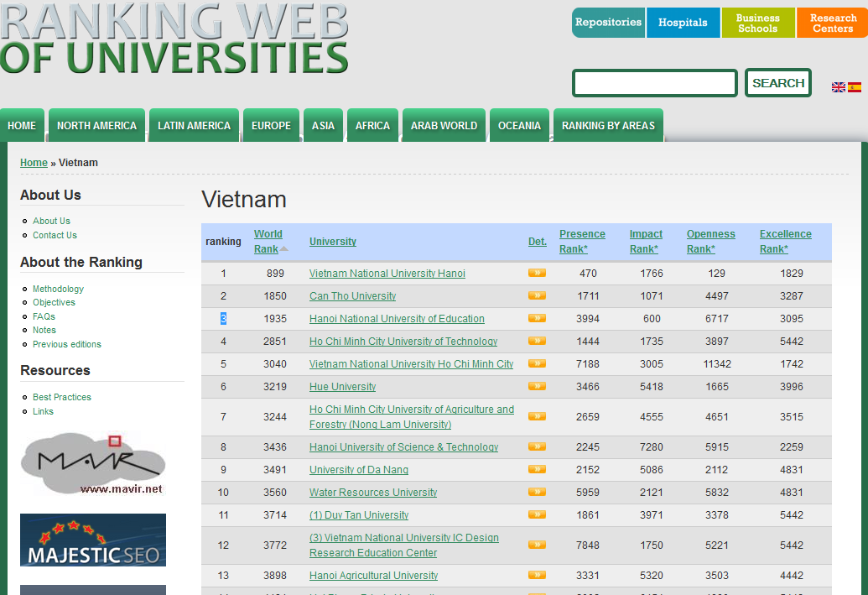Open details arrow for University of Da Nang
This screenshot has height=595, width=868.
(x=537, y=469)
